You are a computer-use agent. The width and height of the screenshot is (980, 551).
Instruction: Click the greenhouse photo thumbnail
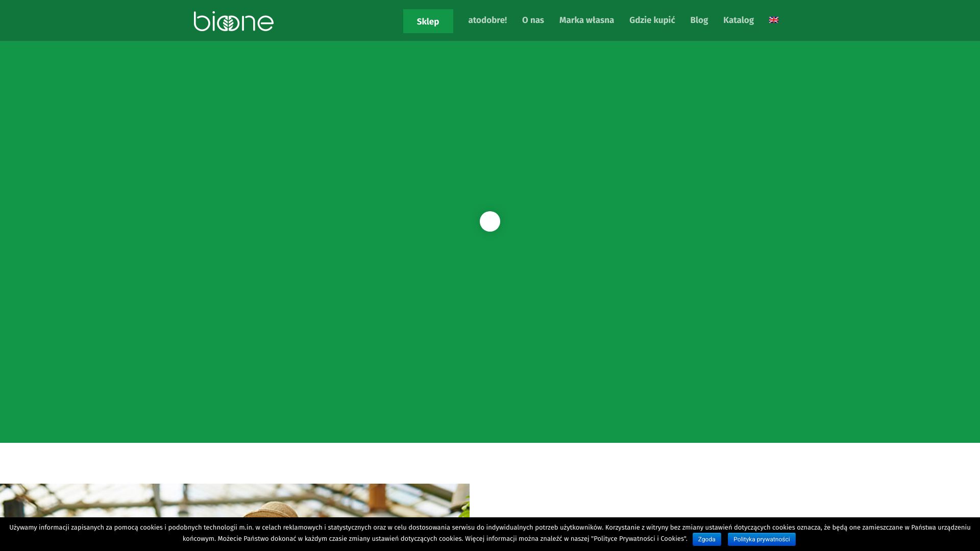click(235, 500)
